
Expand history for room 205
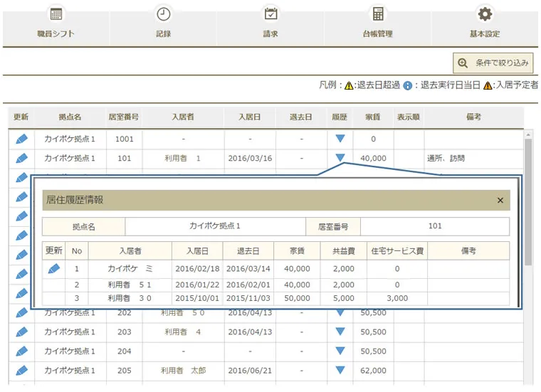click(340, 370)
